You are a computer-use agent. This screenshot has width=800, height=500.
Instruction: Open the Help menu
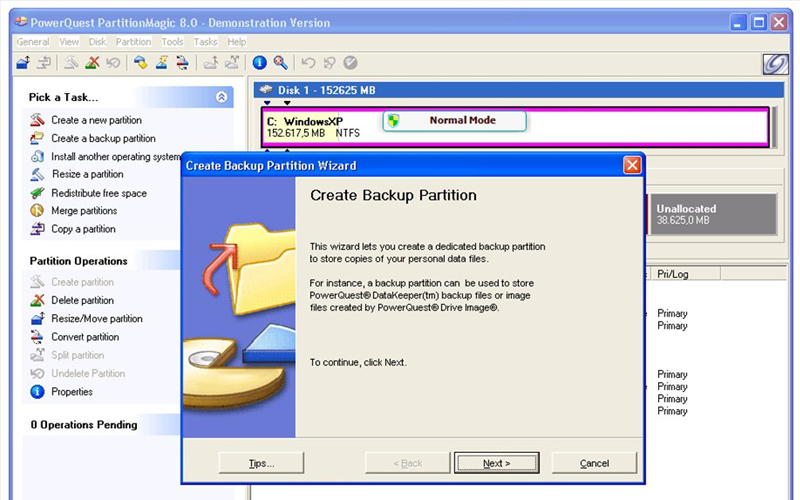click(237, 42)
